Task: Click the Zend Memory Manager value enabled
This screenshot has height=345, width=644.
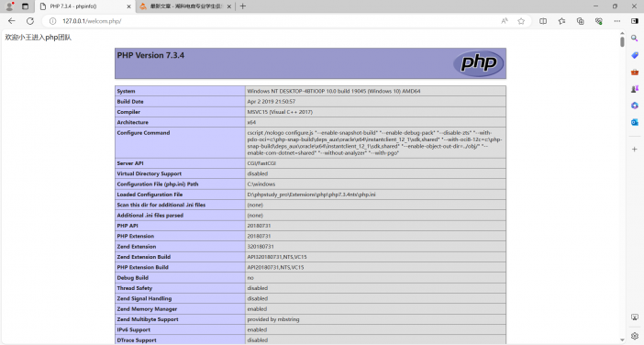Action: [257, 309]
